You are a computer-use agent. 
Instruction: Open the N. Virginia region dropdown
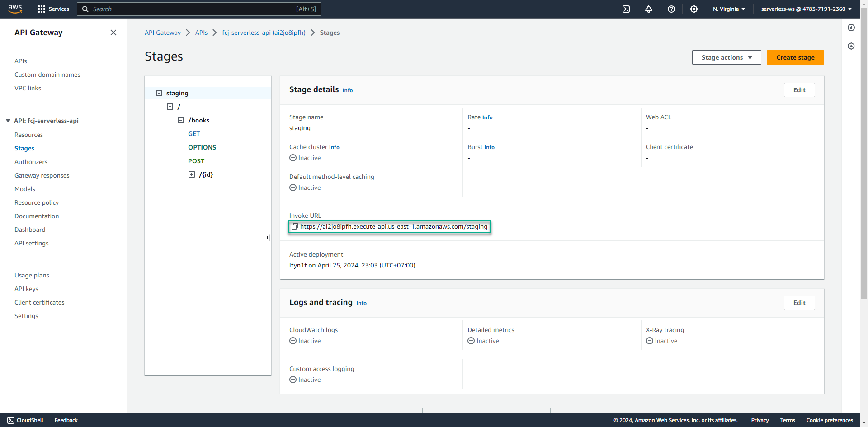pyautogui.click(x=729, y=9)
